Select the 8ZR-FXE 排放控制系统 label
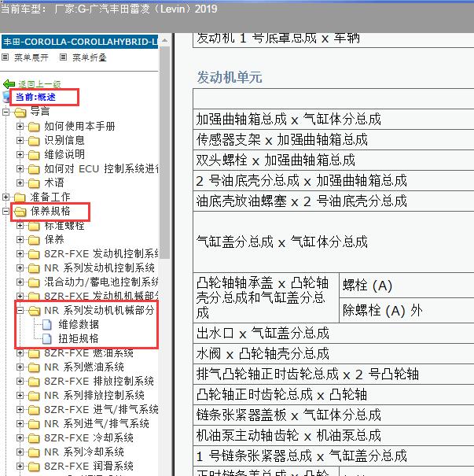The image size is (474, 476). pyautogui.click(x=99, y=382)
